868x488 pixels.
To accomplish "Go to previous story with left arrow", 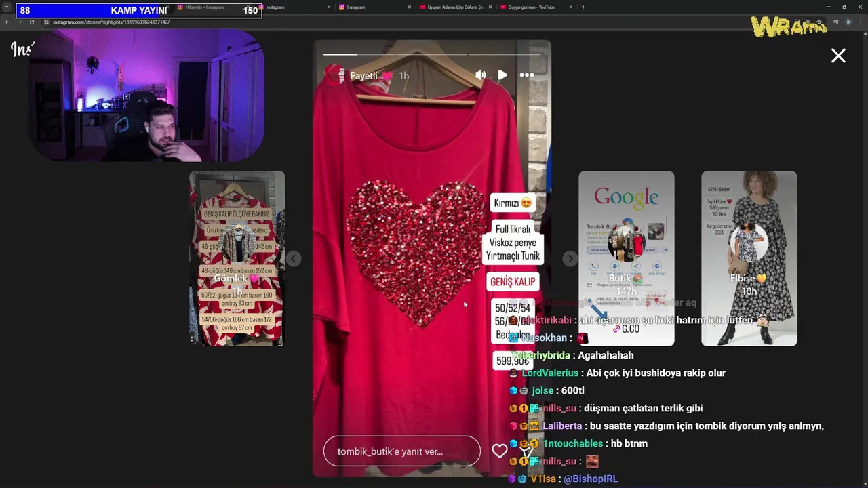I will pos(293,259).
